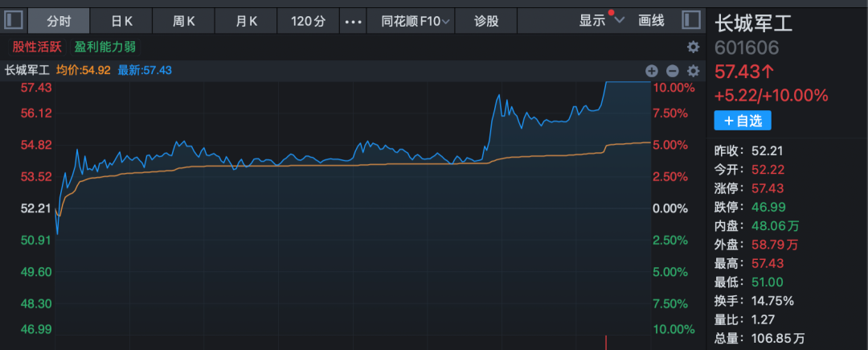Switch to the 分时 intraday tab
The height and width of the screenshot is (350, 868).
(x=59, y=21)
